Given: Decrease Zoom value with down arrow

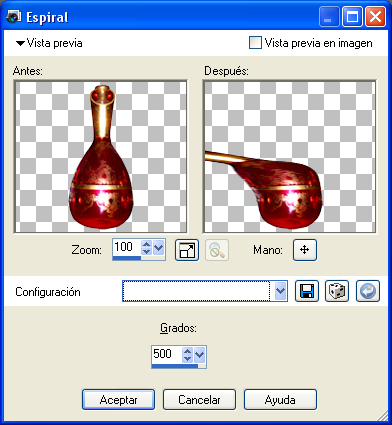Looking at the screenshot, I should pyautogui.click(x=147, y=251).
